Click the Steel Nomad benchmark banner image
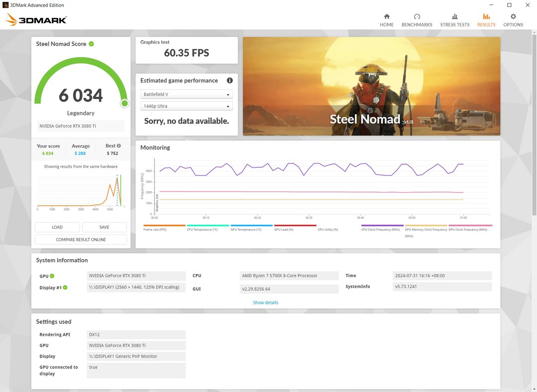 371,86
